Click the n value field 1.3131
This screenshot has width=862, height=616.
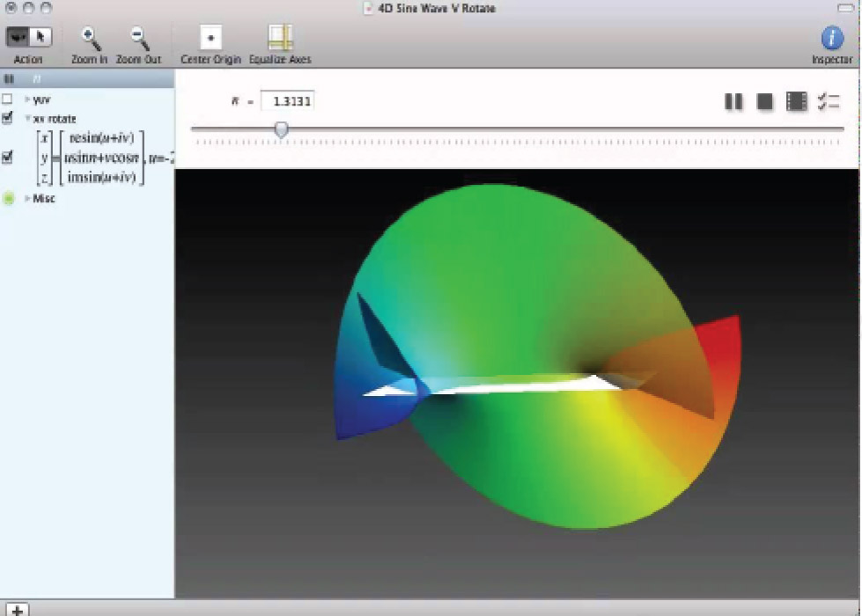pyautogui.click(x=287, y=101)
